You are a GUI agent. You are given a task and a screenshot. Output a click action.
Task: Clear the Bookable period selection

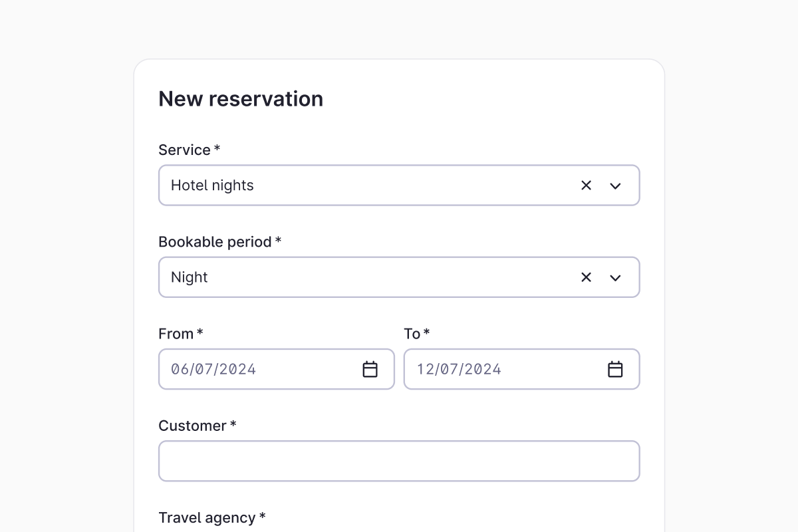pos(586,277)
